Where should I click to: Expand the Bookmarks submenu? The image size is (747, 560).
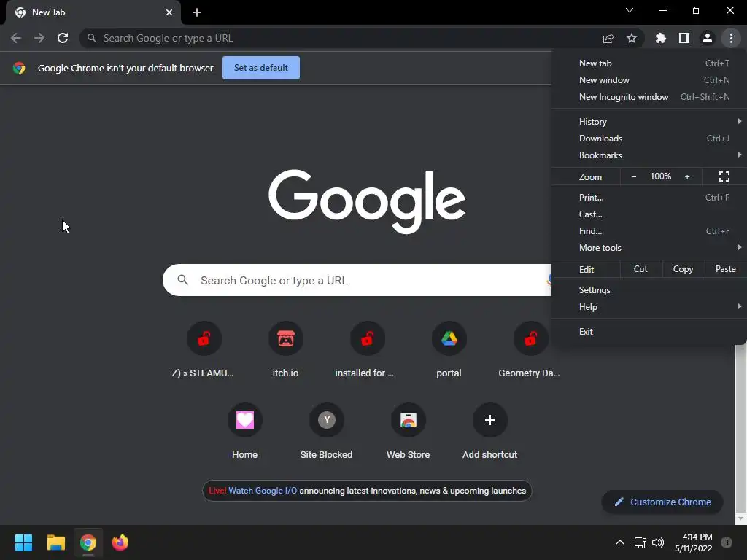tap(649, 155)
